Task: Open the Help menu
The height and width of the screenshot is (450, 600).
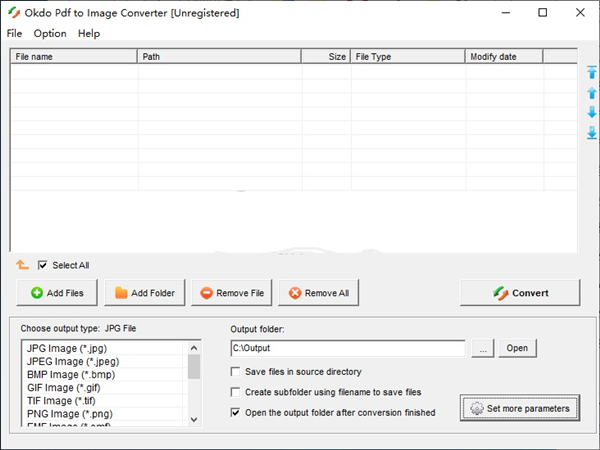Action: (x=89, y=34)
